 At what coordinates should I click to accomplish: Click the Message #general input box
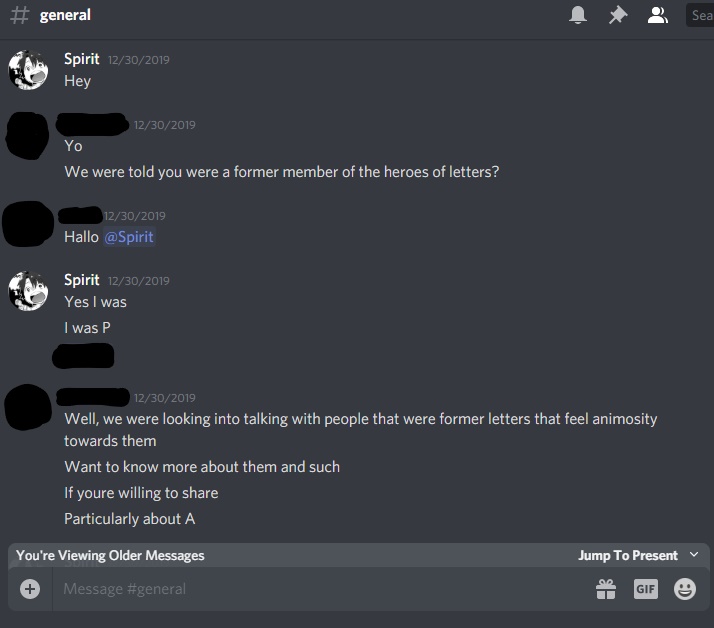[x=319, y=589]
